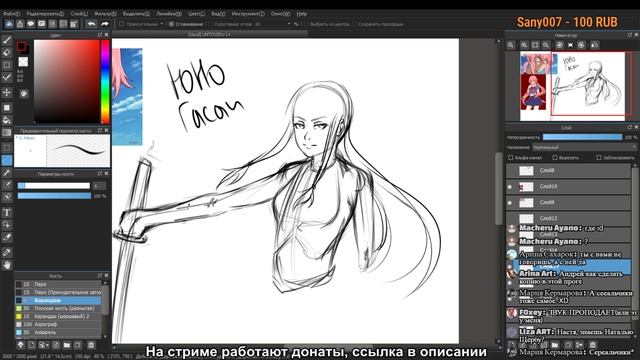Enable the Вырезать checkbox

555,158
